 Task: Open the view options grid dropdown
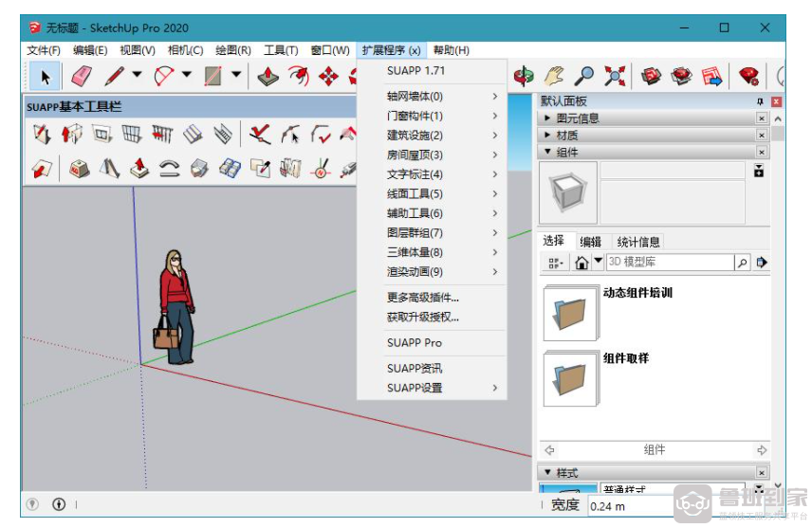(x=556, y=263)
